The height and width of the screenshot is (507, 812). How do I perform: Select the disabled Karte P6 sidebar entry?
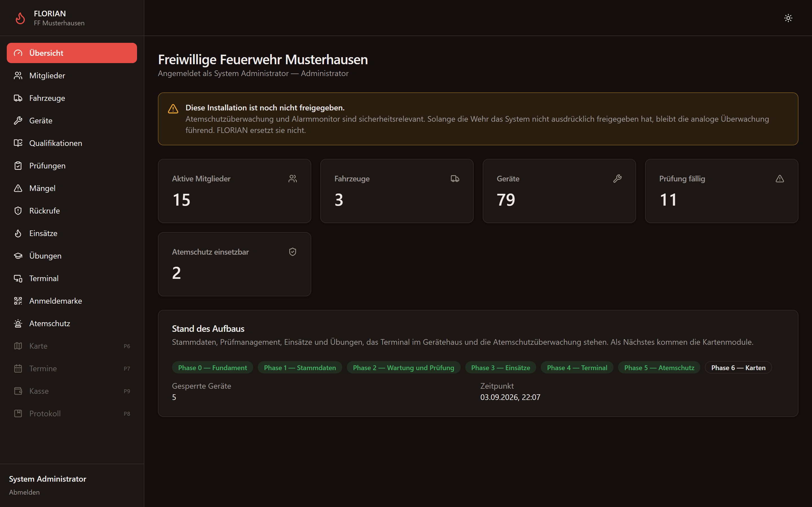coord(72,346)
